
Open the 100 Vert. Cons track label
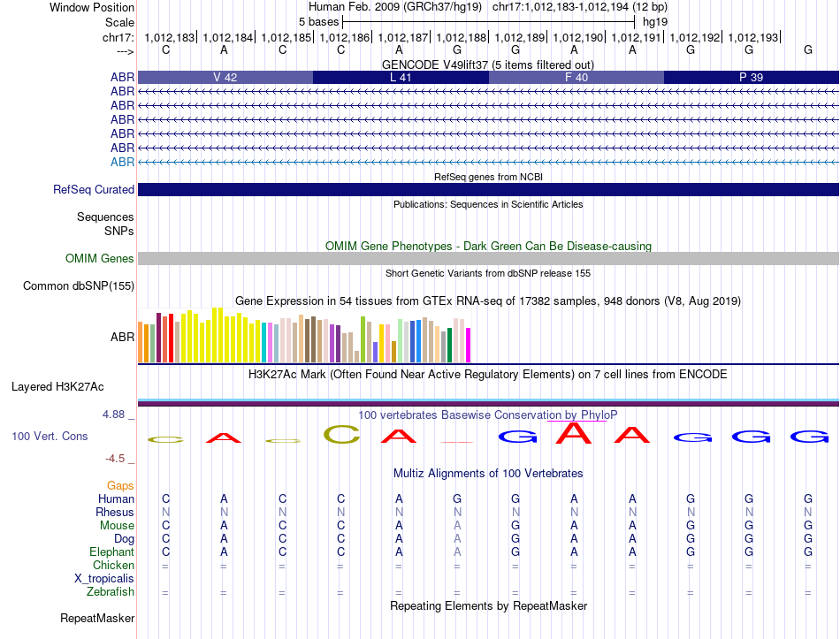(50, 436)
